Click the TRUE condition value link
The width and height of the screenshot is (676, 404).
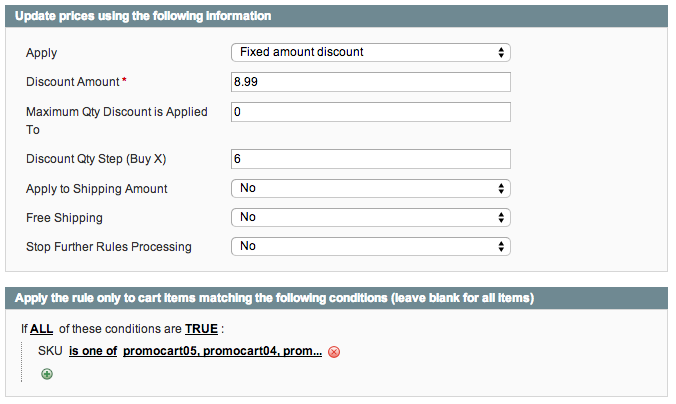pos(202,328)
